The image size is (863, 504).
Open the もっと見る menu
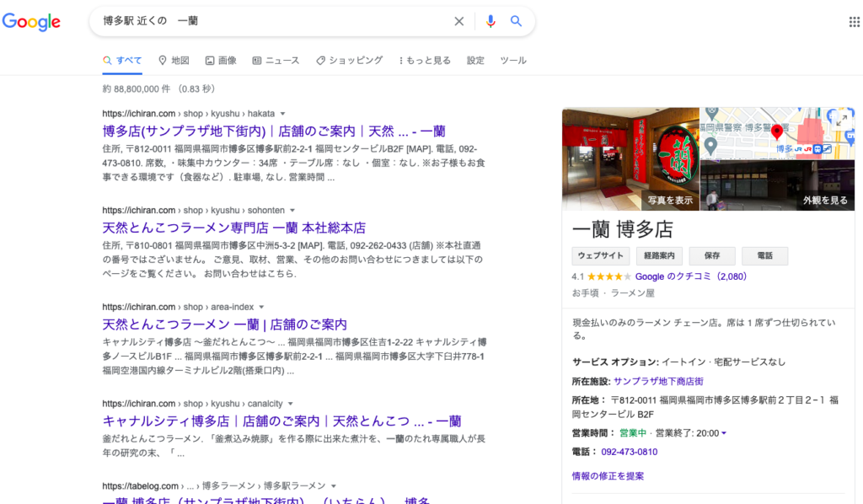[425, 61]
